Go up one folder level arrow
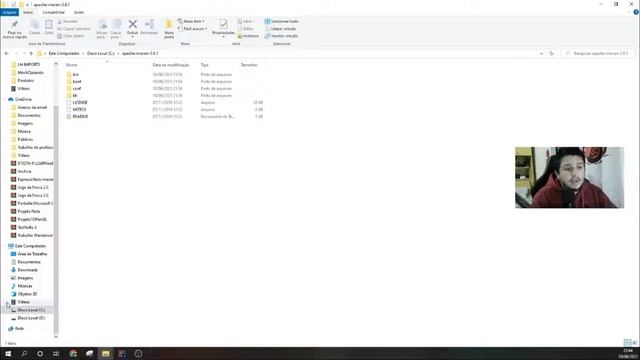The image size is (640, 360). pos(31,53)
